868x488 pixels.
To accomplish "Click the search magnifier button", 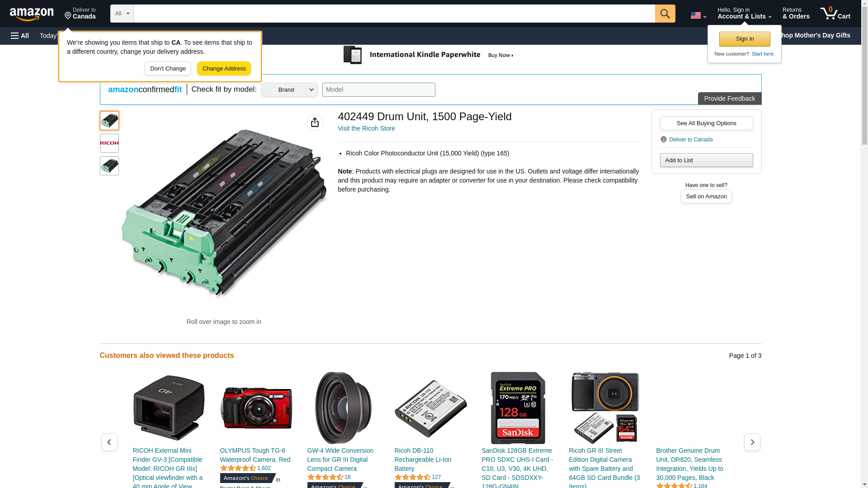I will click(x=665, y=14).
